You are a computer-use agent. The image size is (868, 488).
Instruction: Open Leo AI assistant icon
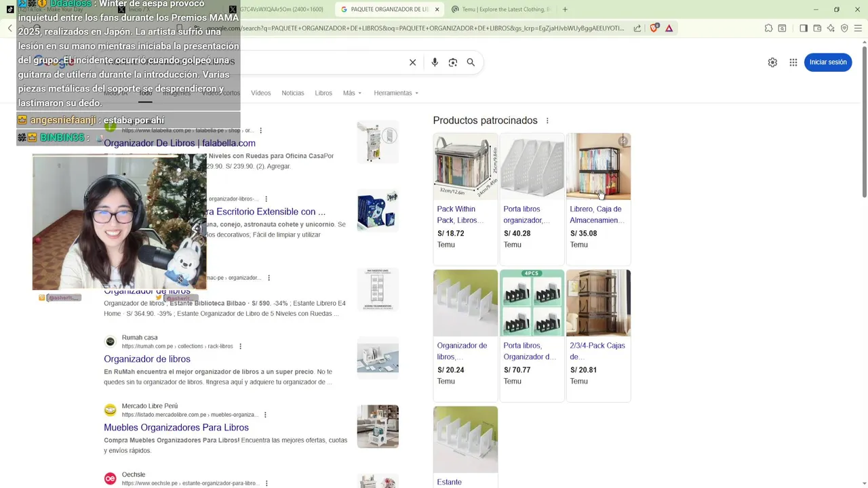tap(831, 28)
